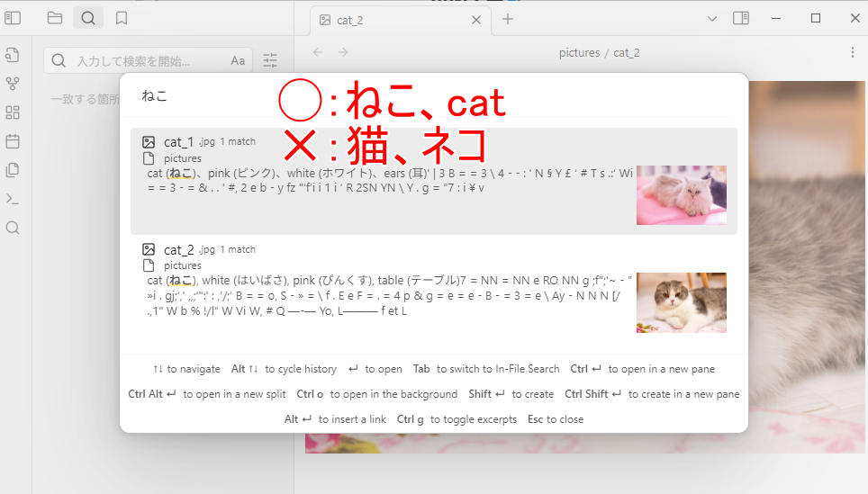Viewport: 868px width, 494px height.
Task: Click the cat_1 excerpt text line
Action: click(x=390, y=180)
